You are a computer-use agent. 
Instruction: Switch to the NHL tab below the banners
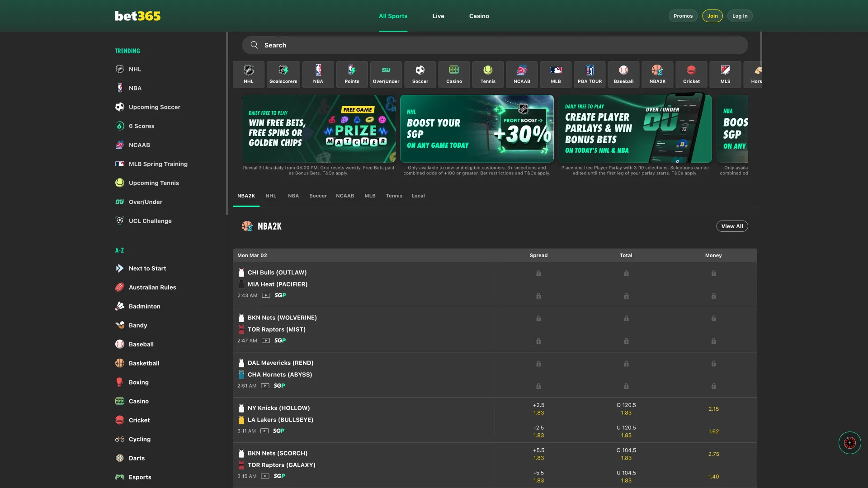(x=270, y=196)
